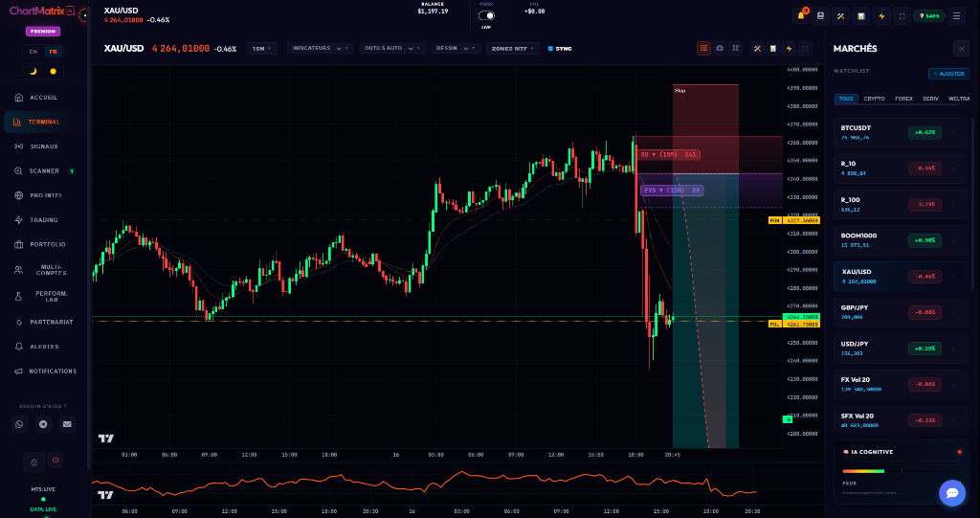Expand the DESSIN dropdown
980x518 pixels.
[457, 48]
